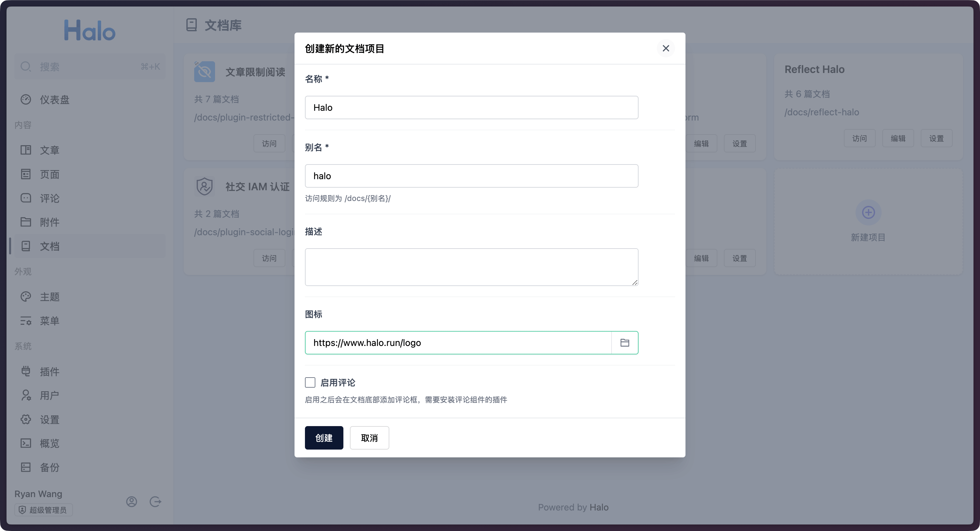Screen dimensions: 980x531
Task: Click the sidebar 搜索 search box
Action: (x=90, y=67)
